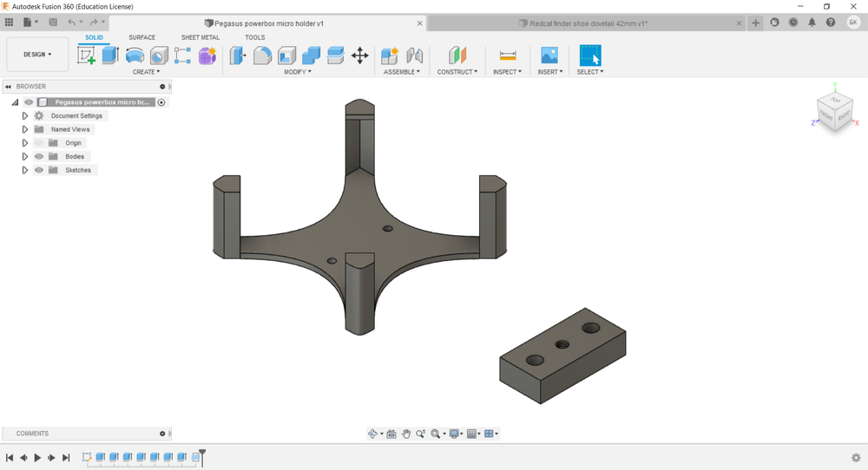This screenshot has width=868, height=470.
Task: Select the Revolve tool
Action: pyautogui.click(x=135, y=56)
